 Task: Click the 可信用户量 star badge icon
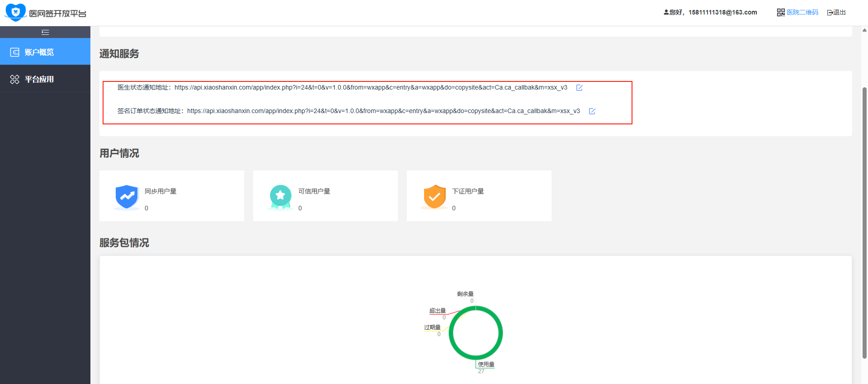point(281,197)
